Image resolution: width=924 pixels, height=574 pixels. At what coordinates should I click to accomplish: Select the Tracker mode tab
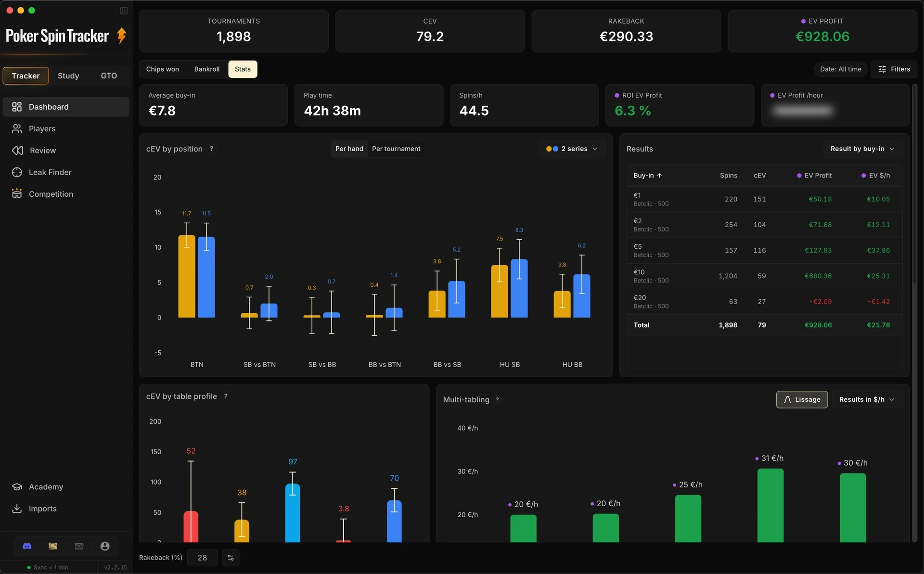tap(26, 76)
